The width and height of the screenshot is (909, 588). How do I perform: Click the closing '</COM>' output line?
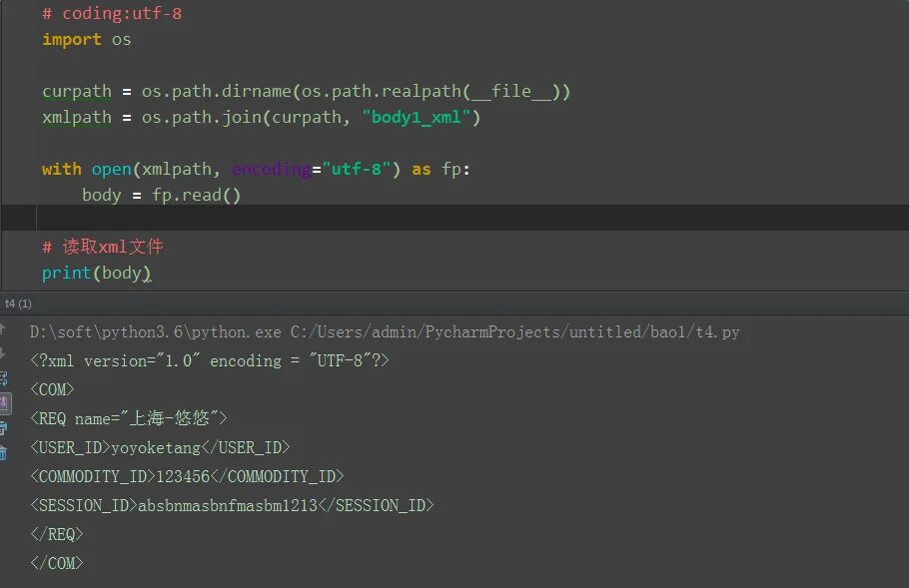[56, 563]
